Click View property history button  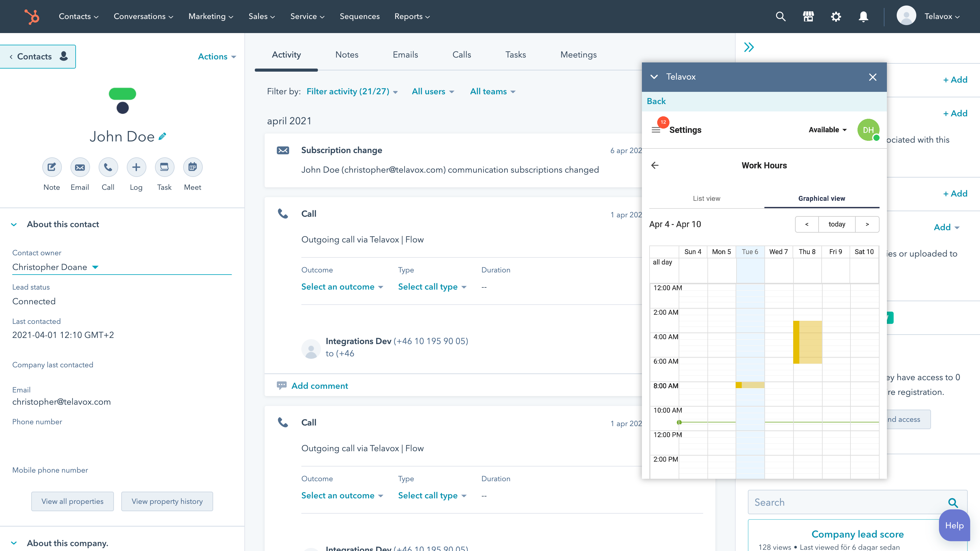click(167, 502)
